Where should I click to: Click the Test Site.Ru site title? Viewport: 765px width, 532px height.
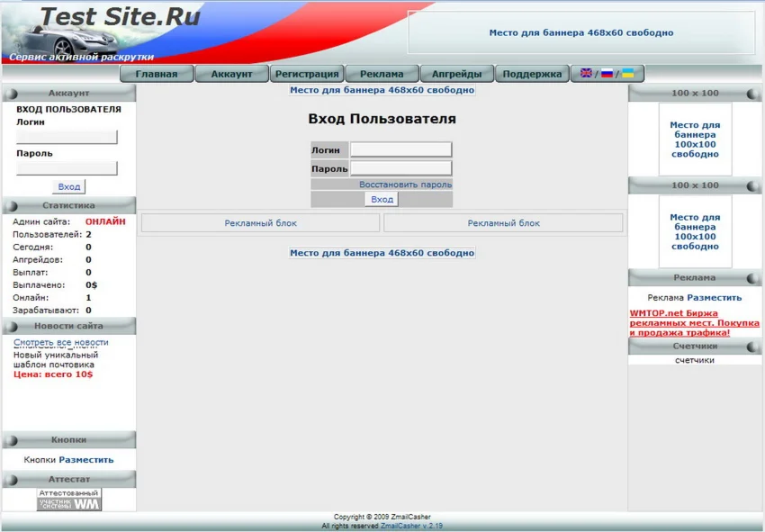120,16
